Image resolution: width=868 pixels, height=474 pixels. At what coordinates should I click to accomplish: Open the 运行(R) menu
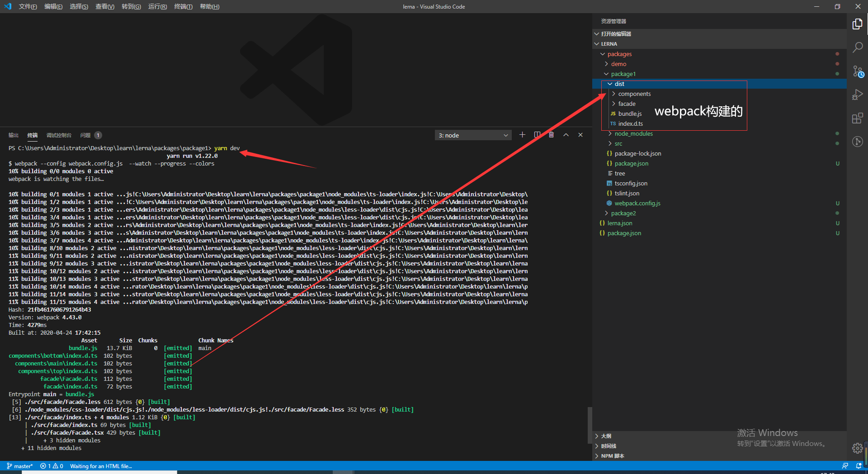[157, 6]
